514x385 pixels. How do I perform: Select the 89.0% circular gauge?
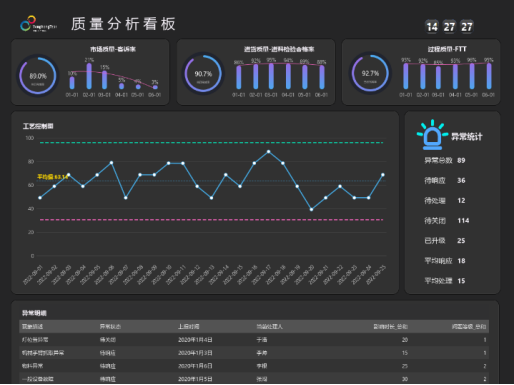click(x=38, y=76)
